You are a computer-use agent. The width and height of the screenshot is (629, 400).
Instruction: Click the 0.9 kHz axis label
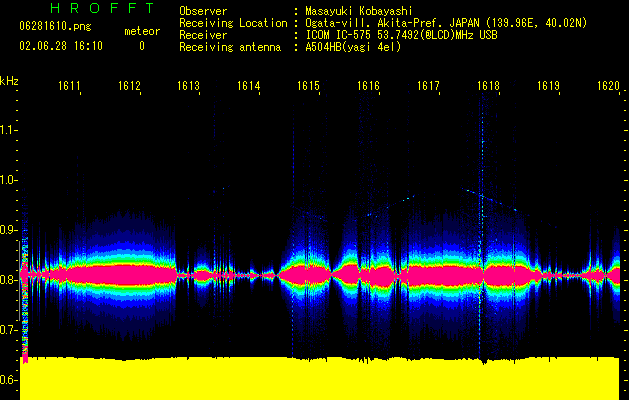coord(7,230)
